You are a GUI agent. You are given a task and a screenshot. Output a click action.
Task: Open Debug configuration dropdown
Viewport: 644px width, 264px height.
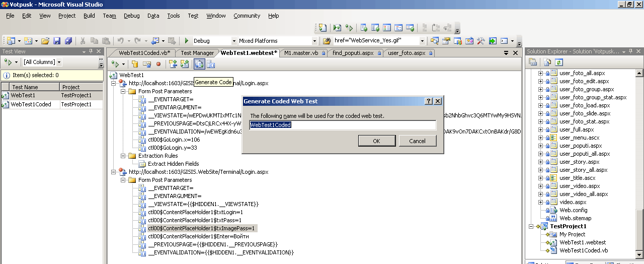(234, 41)
